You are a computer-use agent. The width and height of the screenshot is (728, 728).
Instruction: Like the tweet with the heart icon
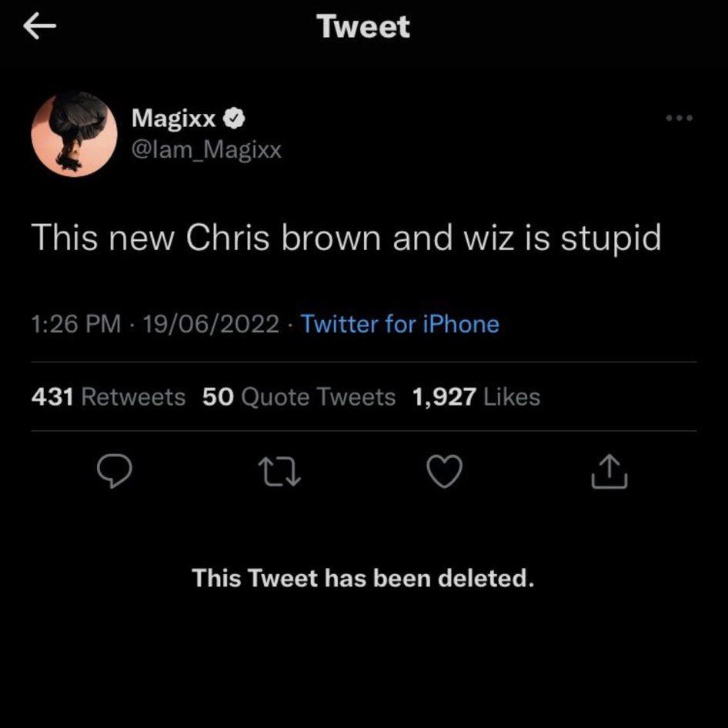(444, 472)
